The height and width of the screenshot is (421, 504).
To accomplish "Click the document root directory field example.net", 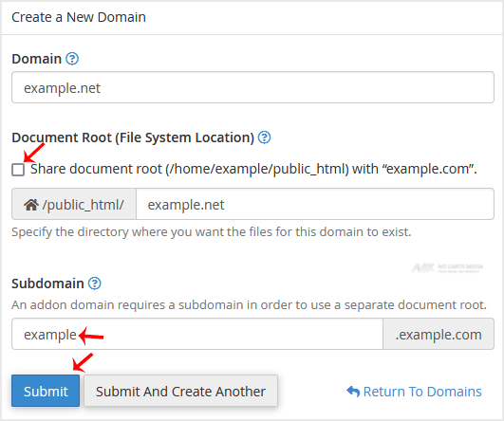I will (x=315, y=204).
